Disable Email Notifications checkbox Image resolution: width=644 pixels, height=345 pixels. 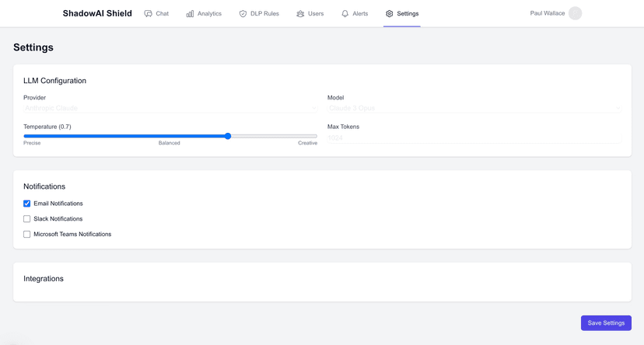click(26, 204)
